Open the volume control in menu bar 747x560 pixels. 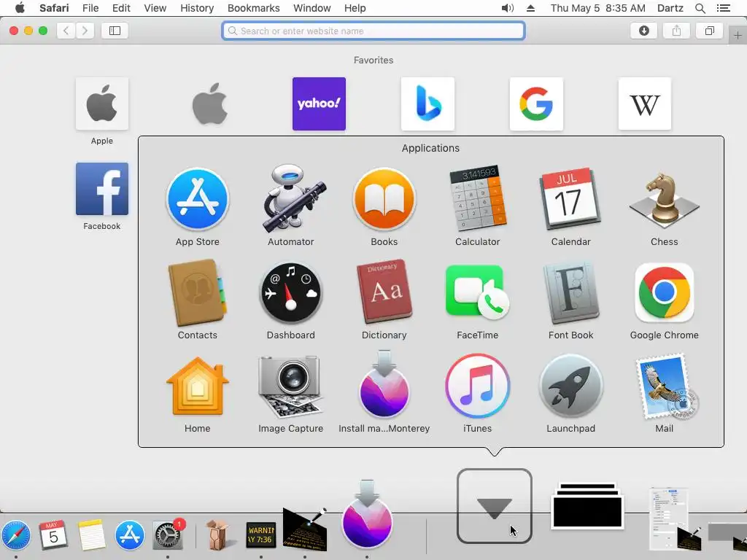click(x=508, y=8)
